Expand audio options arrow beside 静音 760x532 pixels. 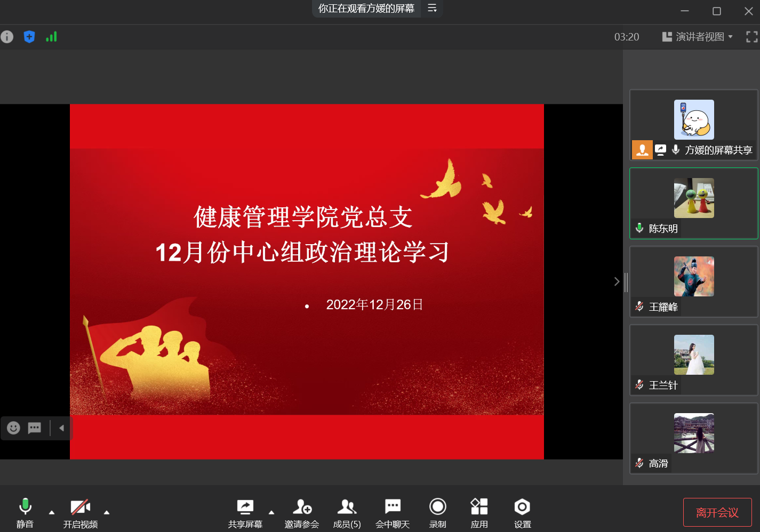(52, 512)
